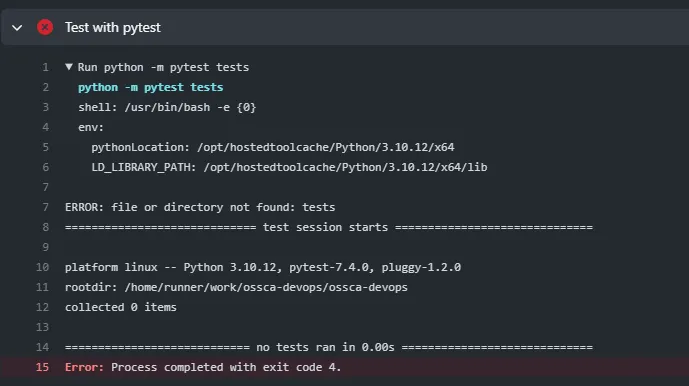
Task: Click line number 2 link
Action: [x=46, y=87]
